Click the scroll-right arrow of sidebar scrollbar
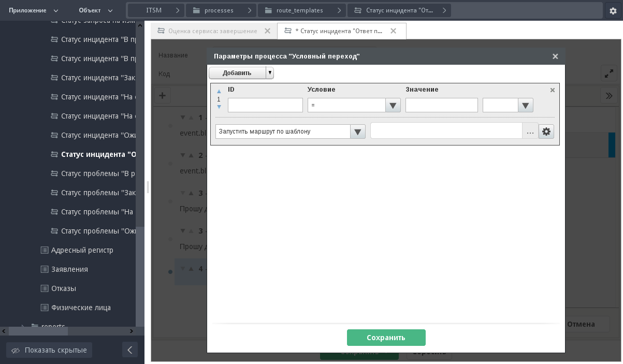623x364 pixels. click(x=132, y=331)
